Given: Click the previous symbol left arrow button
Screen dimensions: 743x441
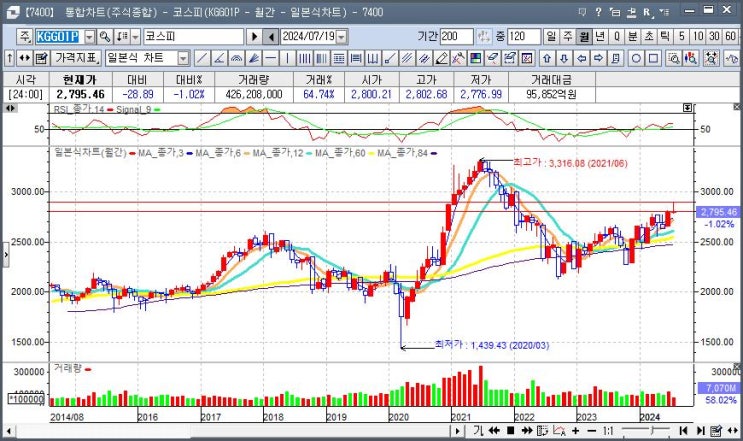Looking at the screenshot, I should (271, 36).
